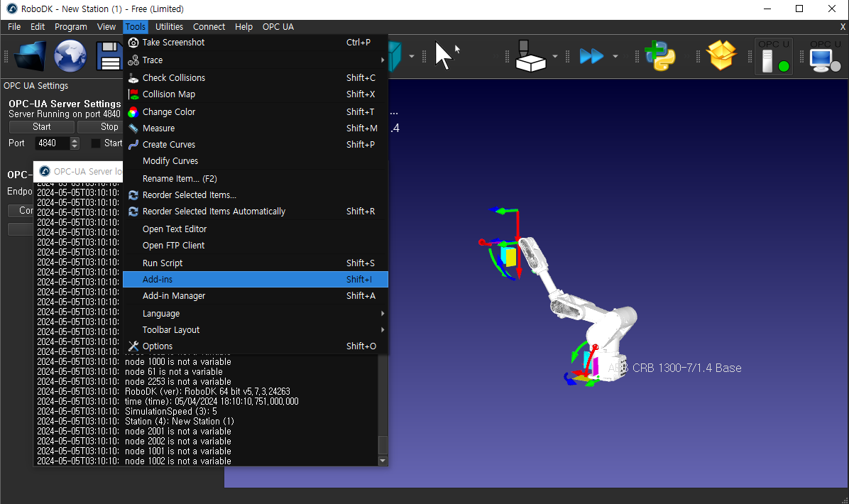Select Run Script menu entry
849x504 pixels.
pos(256,263)
